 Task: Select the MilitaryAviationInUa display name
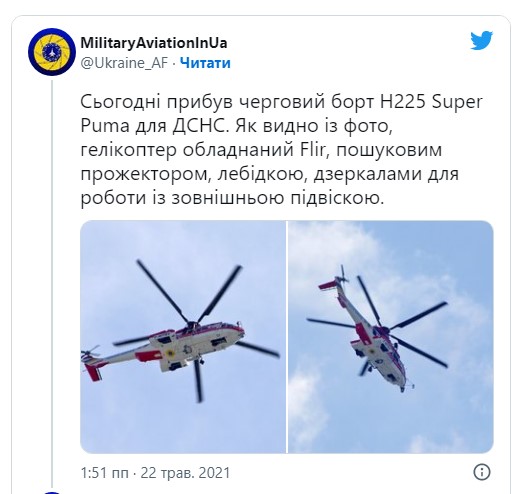coord(154,43)
